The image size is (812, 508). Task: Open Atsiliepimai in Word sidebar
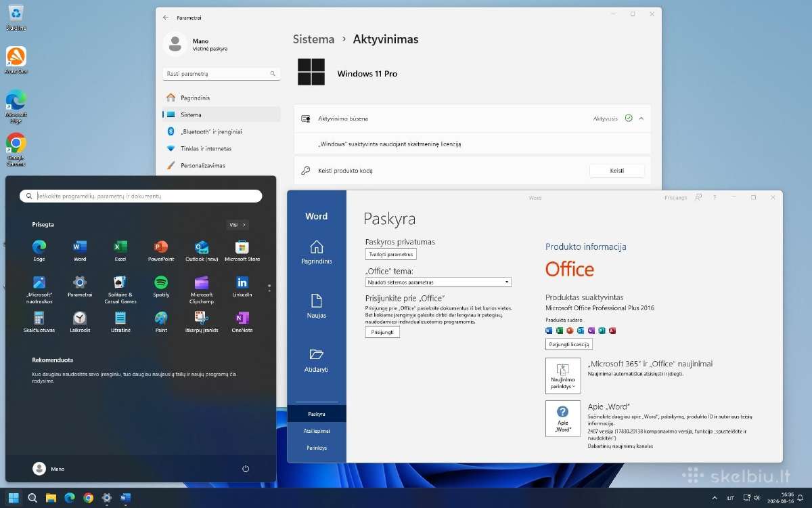316,431
